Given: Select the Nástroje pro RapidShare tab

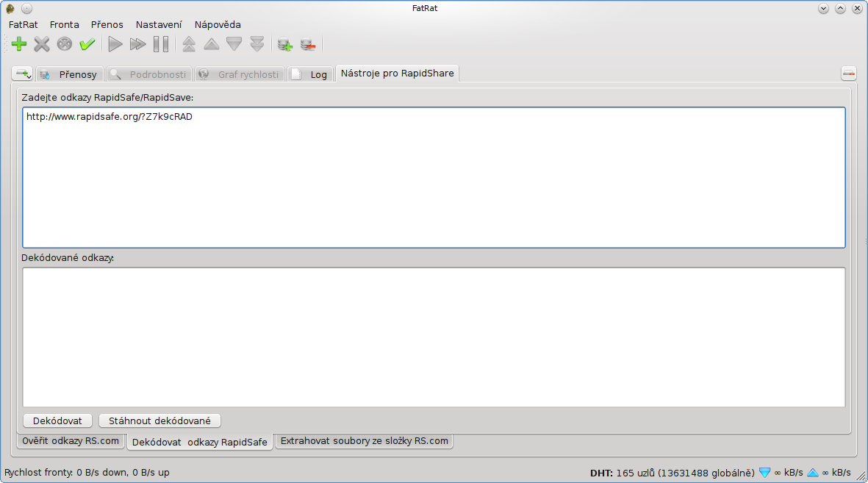Looking at the screenshot, I should pyautogui.click(x=397, y=73).
